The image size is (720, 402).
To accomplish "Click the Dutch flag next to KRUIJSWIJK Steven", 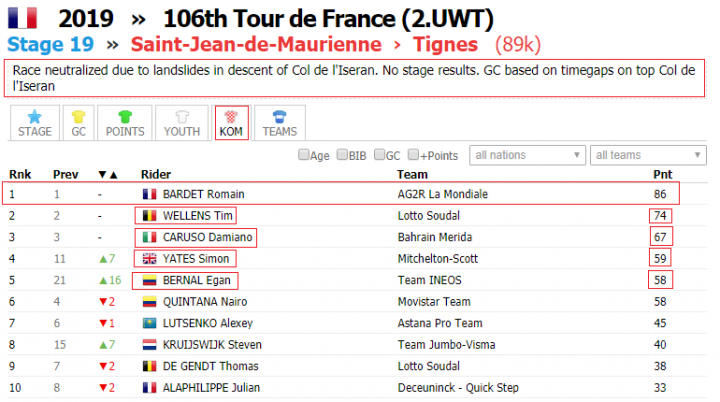I will pyautogui.click(x=149, y=345).
